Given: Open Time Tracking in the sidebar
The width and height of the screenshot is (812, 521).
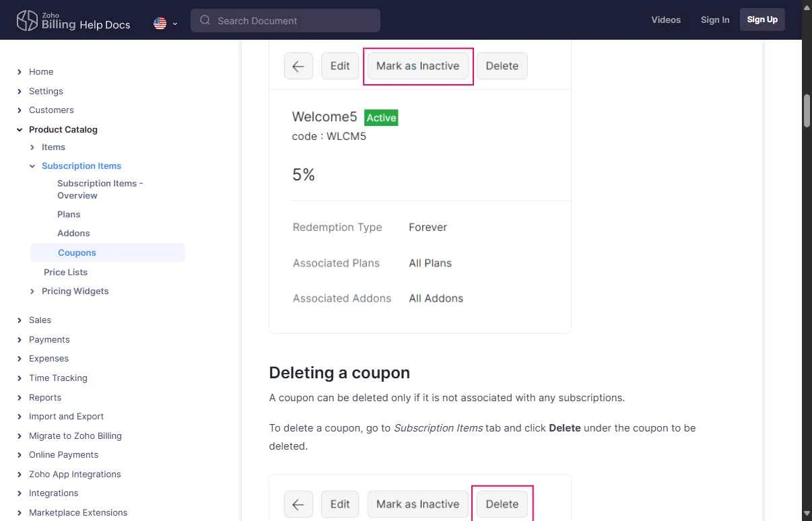Looking at the screenshot, I should (x=58, y=378).
